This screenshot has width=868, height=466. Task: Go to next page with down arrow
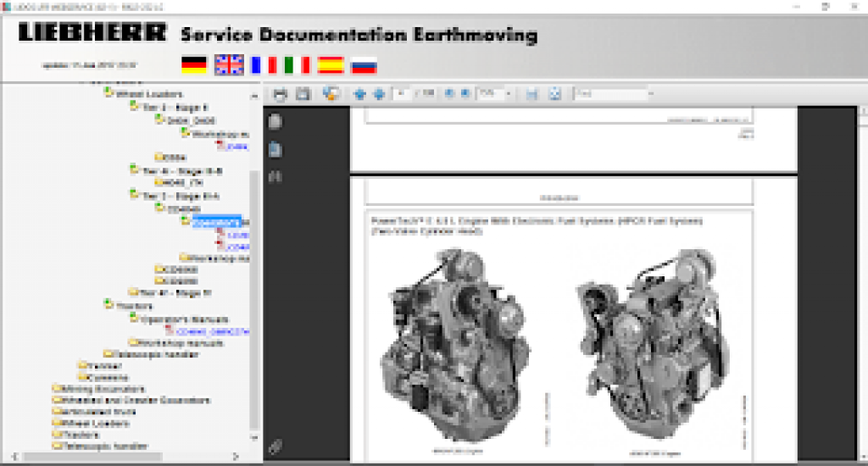379,94
